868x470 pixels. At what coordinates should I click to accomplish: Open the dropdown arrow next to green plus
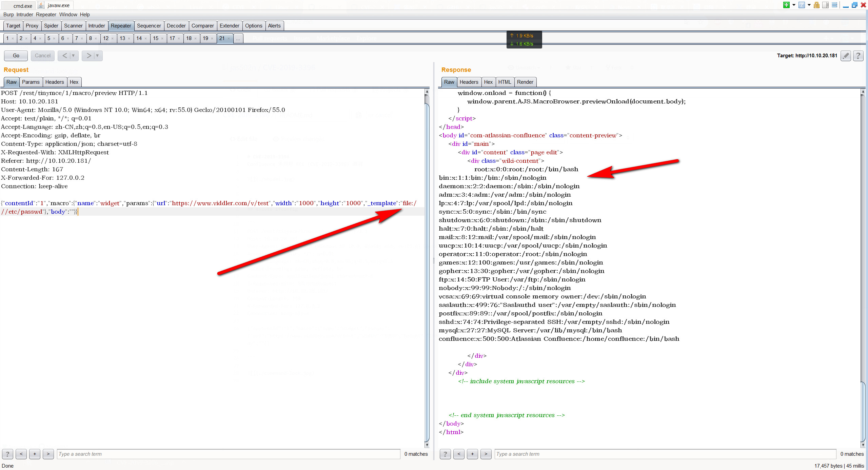pyautogui.click(x=794, y=5)
